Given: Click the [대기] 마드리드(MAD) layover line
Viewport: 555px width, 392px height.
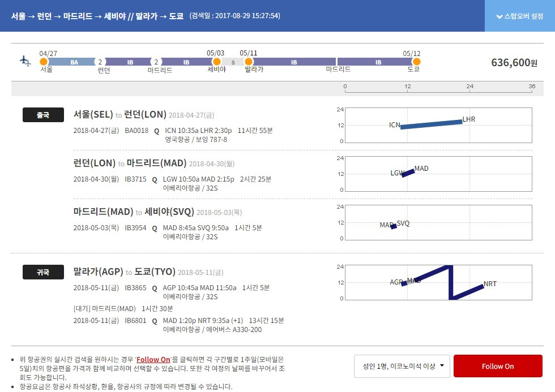Looking at the screenshot, I should [x=123, y=309].
